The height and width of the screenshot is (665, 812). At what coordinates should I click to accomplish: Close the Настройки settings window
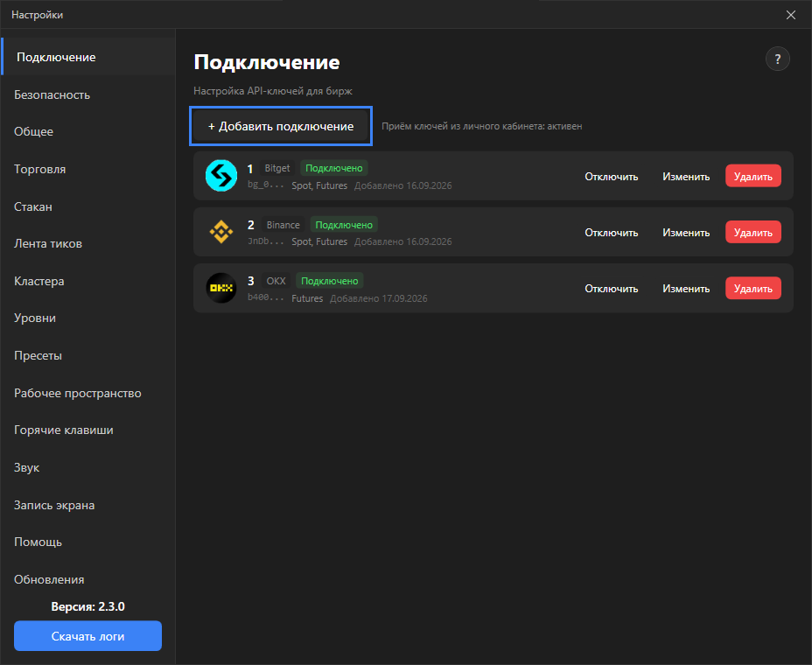click(791, 15)
